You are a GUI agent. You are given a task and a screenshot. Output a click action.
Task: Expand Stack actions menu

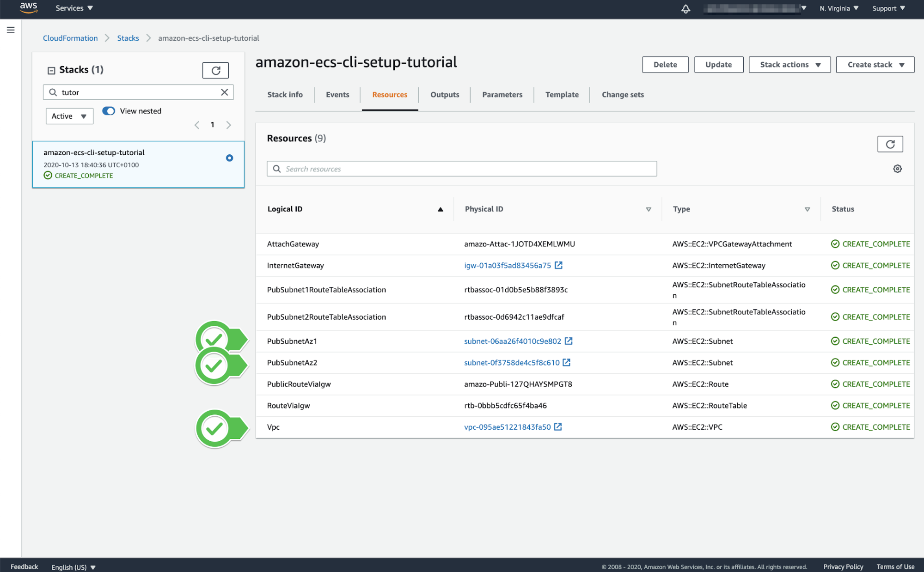point(789,65)
